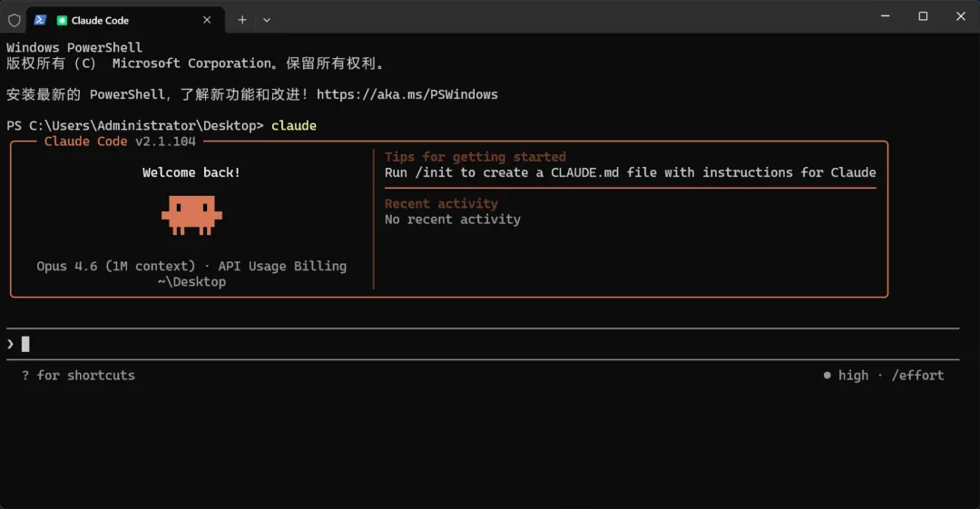Click the 'high' effort indicator
Screen dimensions: 980x509
(x=846, y=376)
